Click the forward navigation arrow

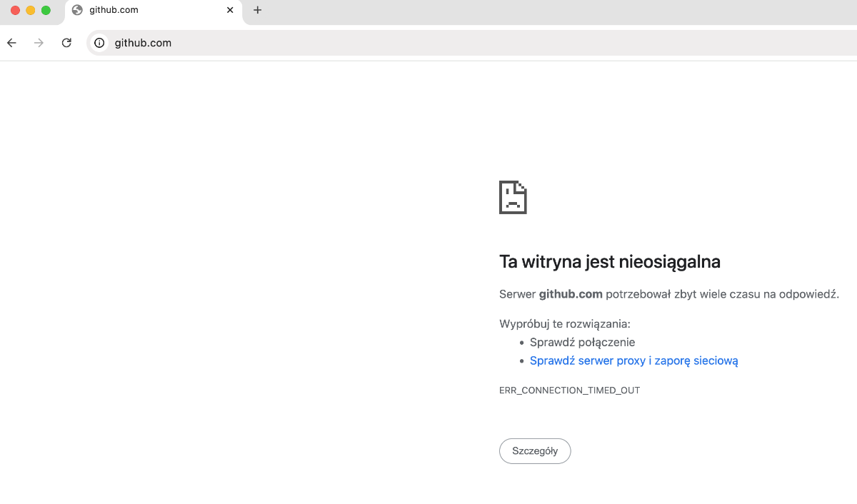[39, 43]
